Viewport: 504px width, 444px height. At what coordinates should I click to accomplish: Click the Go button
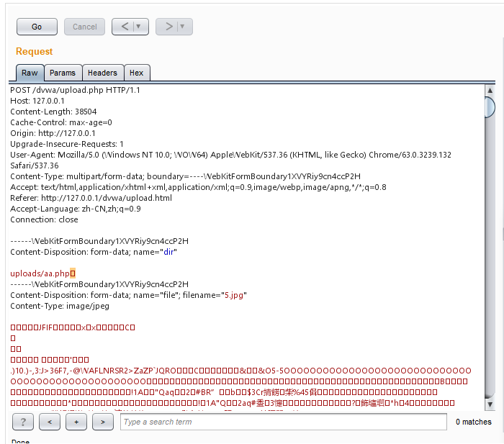point(37,27)
